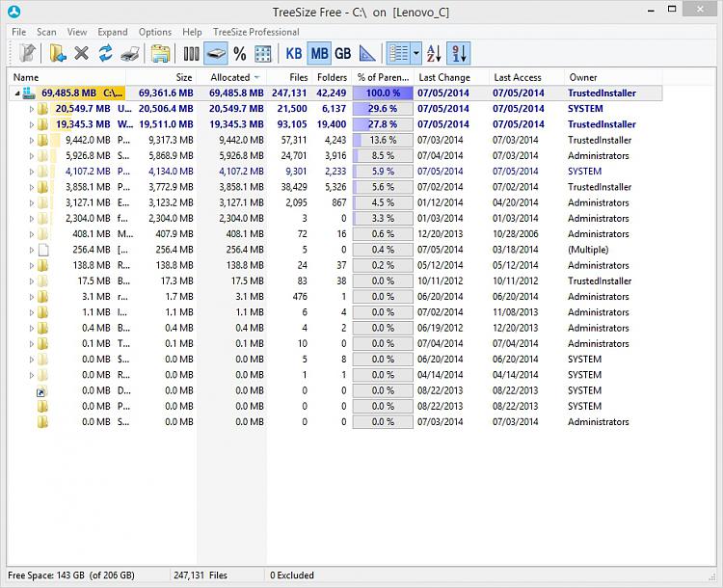The width and height of the screenshot is (723, 588).
Task: Click the file icon in 256.4 MB row
Action: pyautogui.click(x=43, y=250)
